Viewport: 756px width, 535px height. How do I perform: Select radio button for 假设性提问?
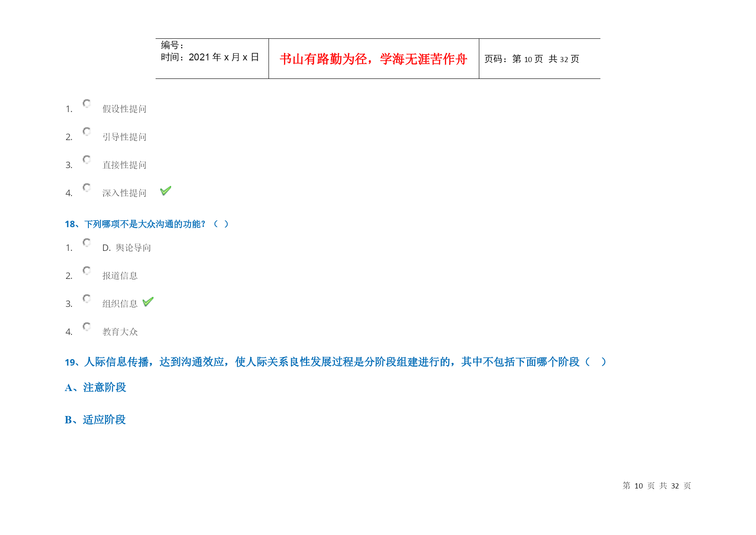[x=87, y=103]
